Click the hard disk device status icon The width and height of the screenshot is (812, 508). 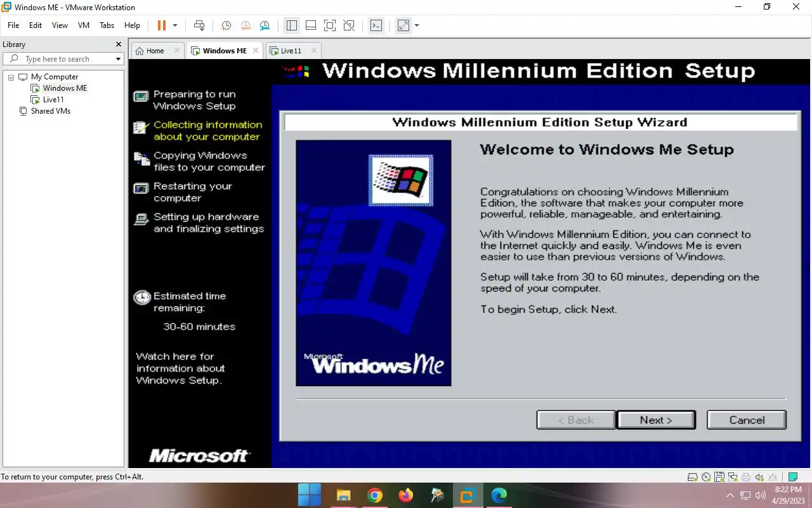(693, 477)
